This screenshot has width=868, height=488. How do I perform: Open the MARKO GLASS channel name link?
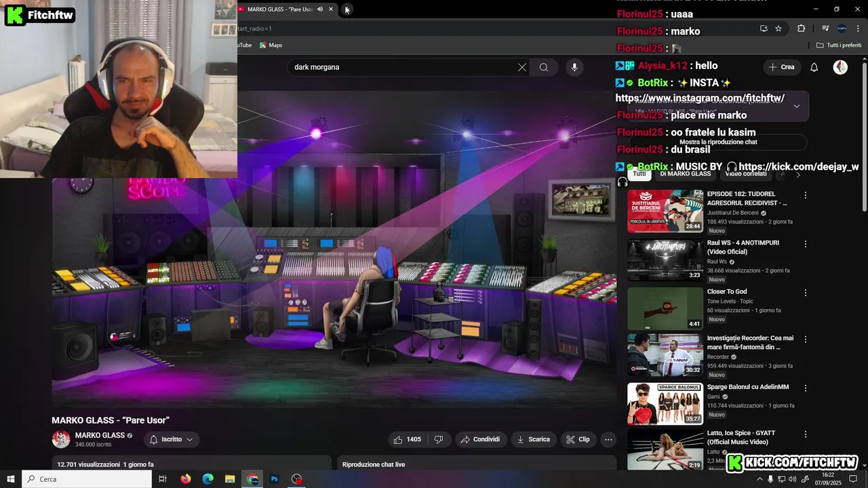(100, 435)
